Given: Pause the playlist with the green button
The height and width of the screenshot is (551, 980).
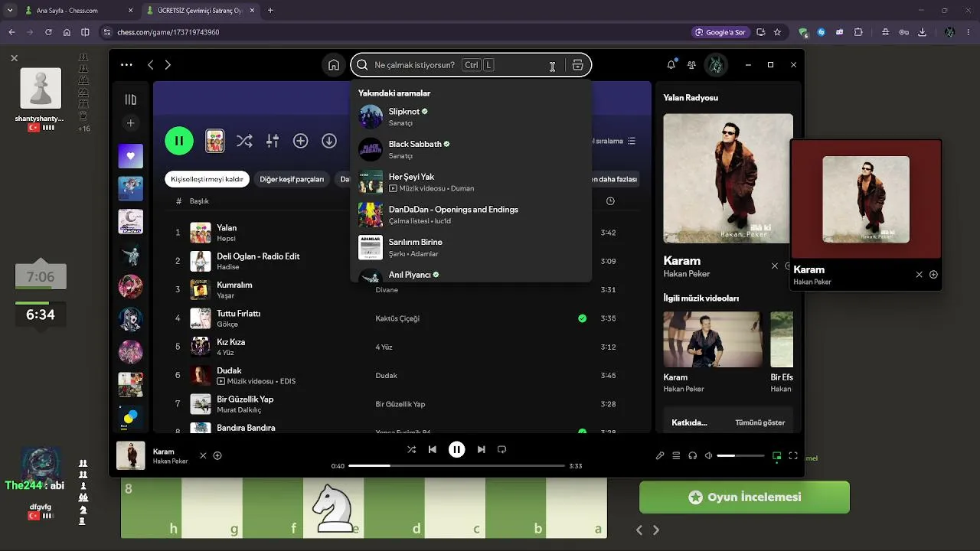Looking at the screenshot, I should click(179, 141).
